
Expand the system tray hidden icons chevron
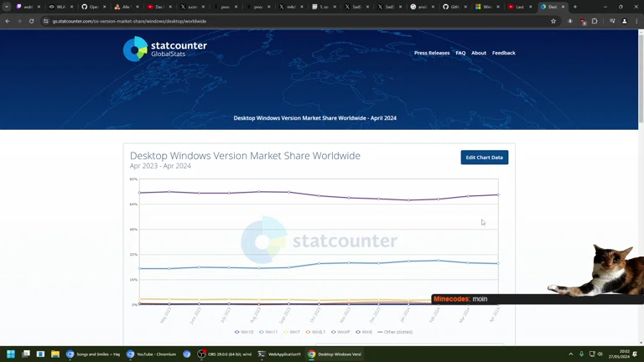pos(571,354)
